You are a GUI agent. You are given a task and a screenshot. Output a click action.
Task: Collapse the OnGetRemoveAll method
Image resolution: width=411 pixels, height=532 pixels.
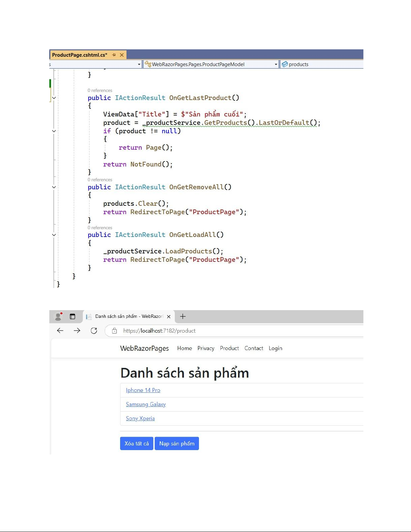point(54,187)
